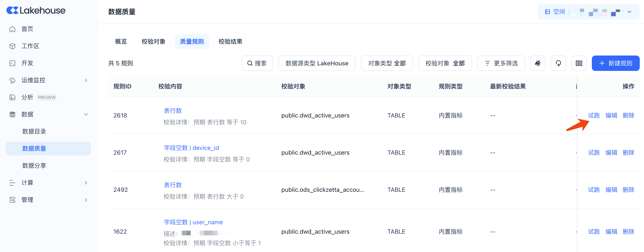Click the 搜索 search box

tap(257, 63)
